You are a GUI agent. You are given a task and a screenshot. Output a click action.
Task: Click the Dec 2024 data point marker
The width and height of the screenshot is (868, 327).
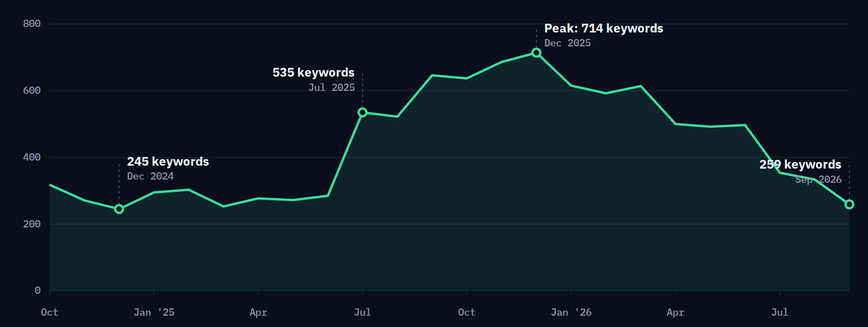(x=119, y=209)
